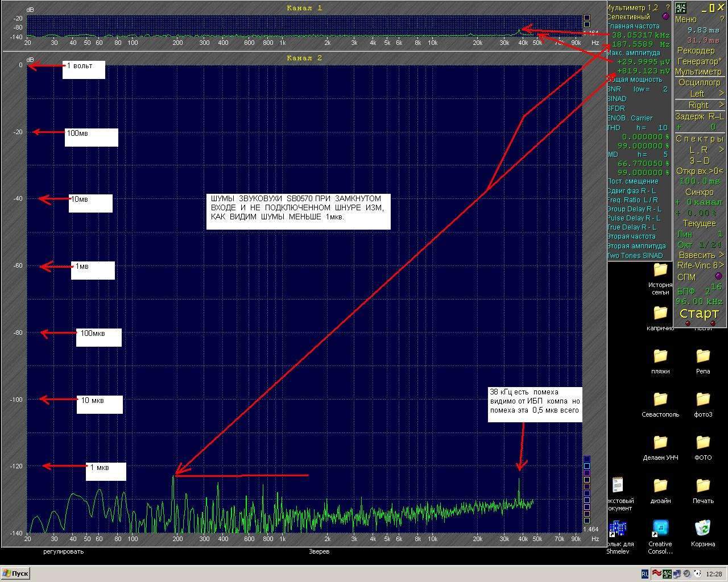
Task: Open the Creative Console desktop shortcut
Action: [x=660, y=529]
